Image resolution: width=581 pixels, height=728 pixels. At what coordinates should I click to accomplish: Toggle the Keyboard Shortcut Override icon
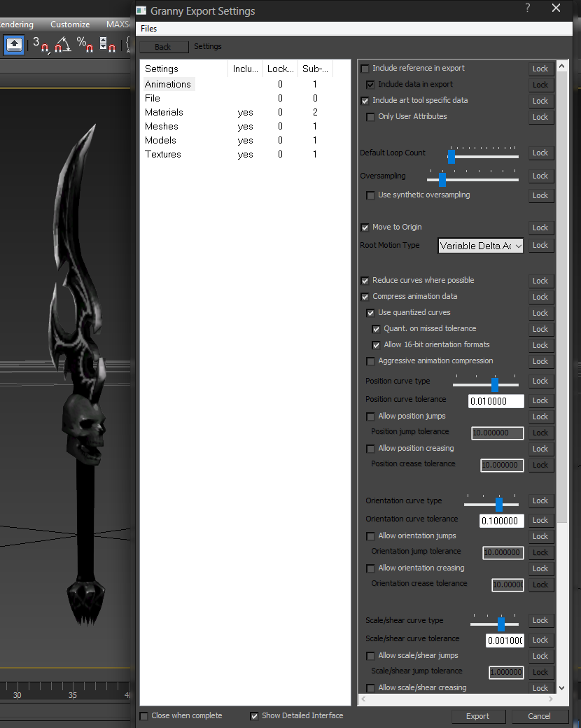pyautogui.click(x=14, y=45)
